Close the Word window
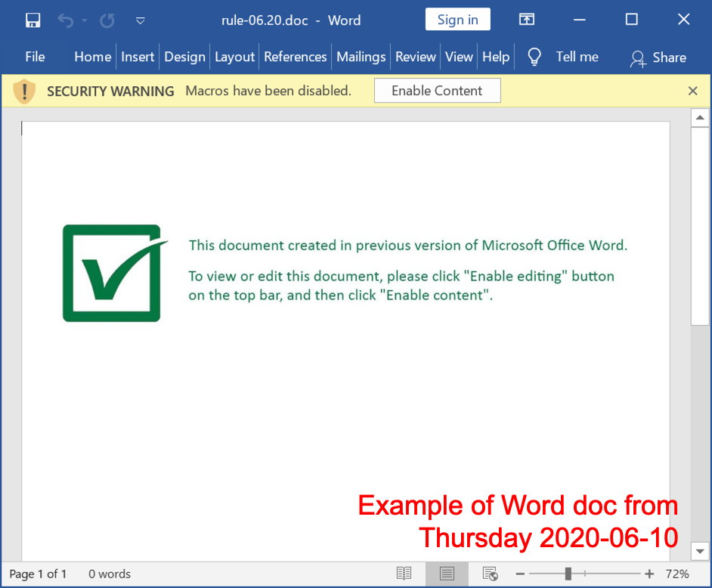 coord(684,19)
